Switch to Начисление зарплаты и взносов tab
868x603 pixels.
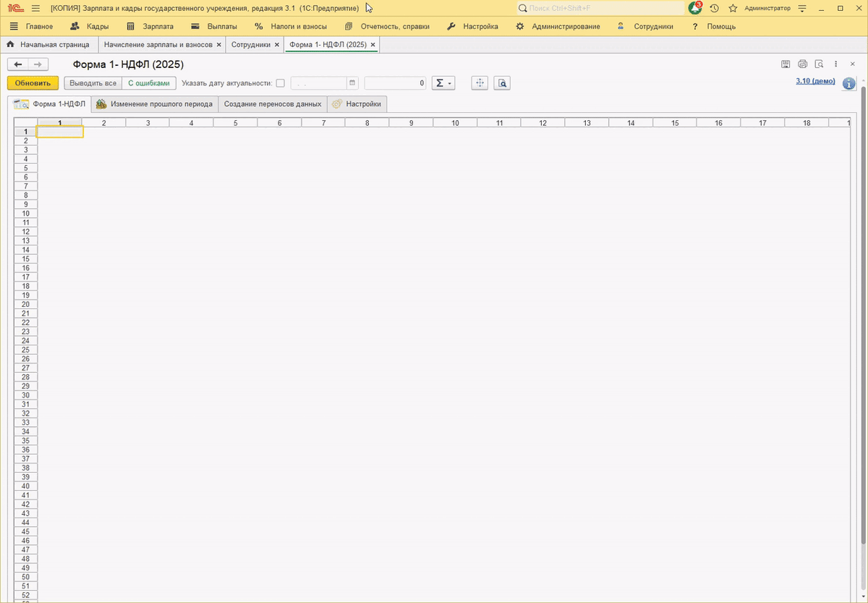(158, 45)
